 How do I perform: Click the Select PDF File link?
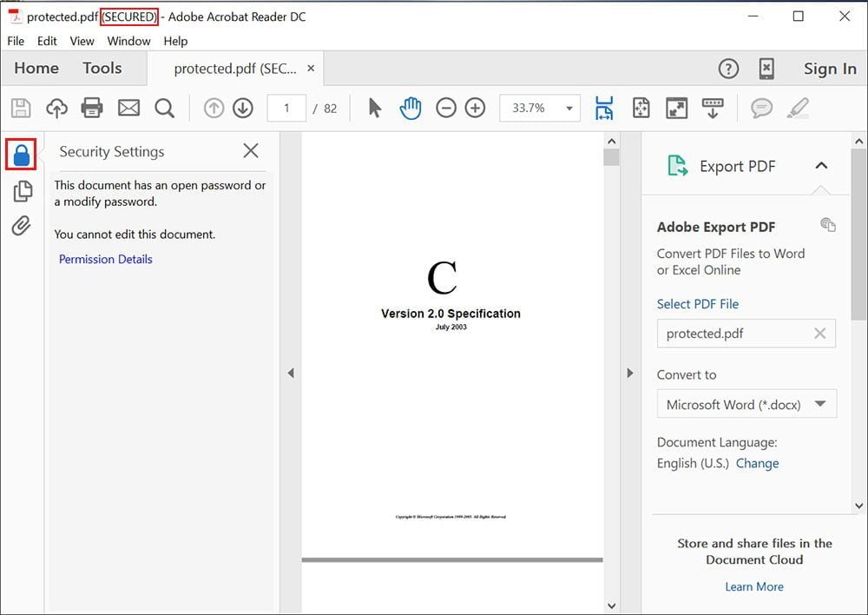click(697, 304)
